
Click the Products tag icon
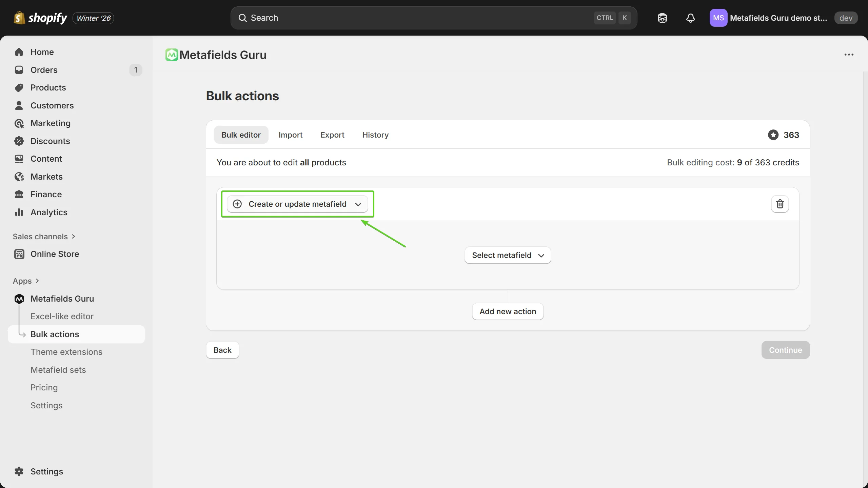point(19,87)
